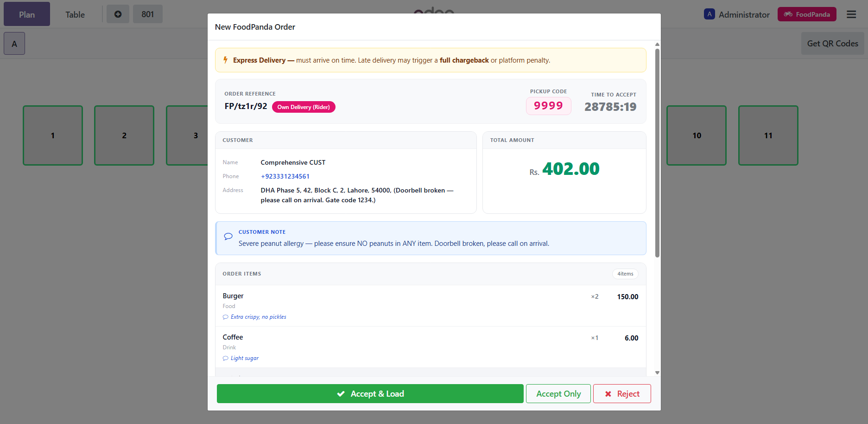Click the FoodPanda button in header
The height and width of the screenshot is (424, 868).
(x=807, y=14)
